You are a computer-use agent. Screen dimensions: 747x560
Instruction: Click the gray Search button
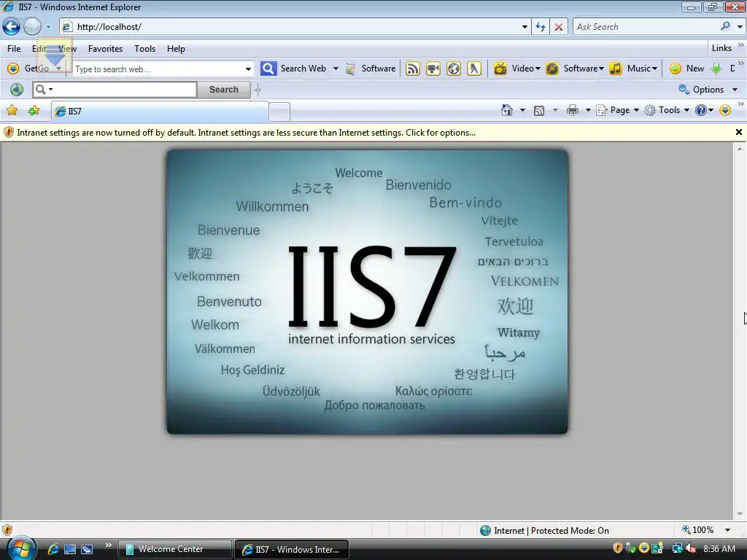223,90
